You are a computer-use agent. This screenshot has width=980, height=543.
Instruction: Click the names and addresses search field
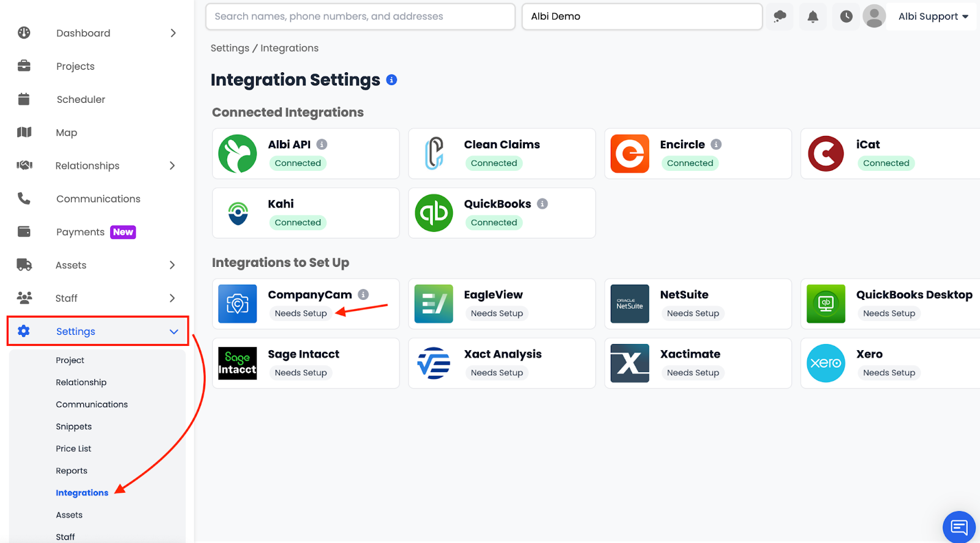(360, 17)
